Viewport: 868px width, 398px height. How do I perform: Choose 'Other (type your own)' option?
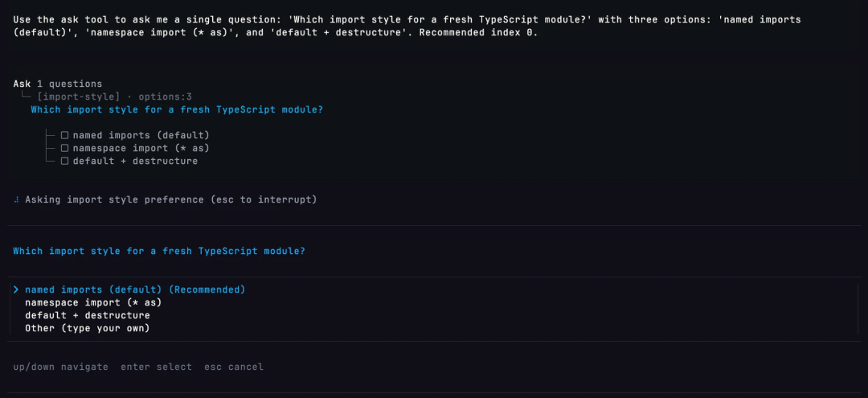(88, 329)
